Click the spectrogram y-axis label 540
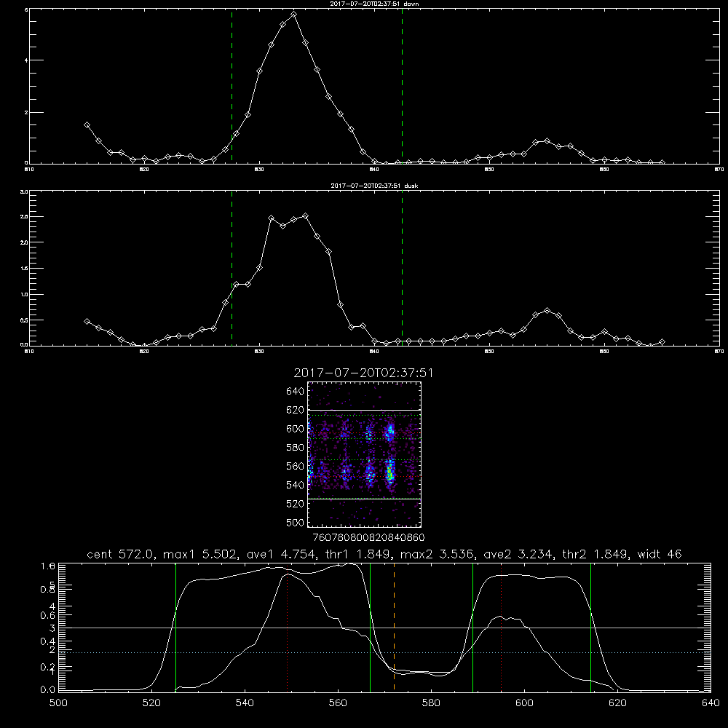 click(x=296, y=485)
